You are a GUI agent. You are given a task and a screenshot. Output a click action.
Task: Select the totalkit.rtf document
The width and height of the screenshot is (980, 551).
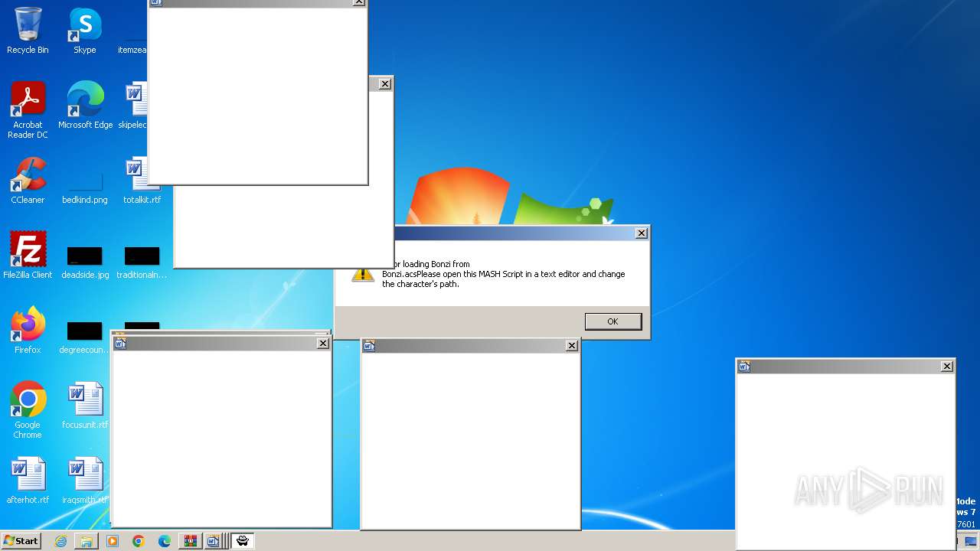(x=142, y=181)
